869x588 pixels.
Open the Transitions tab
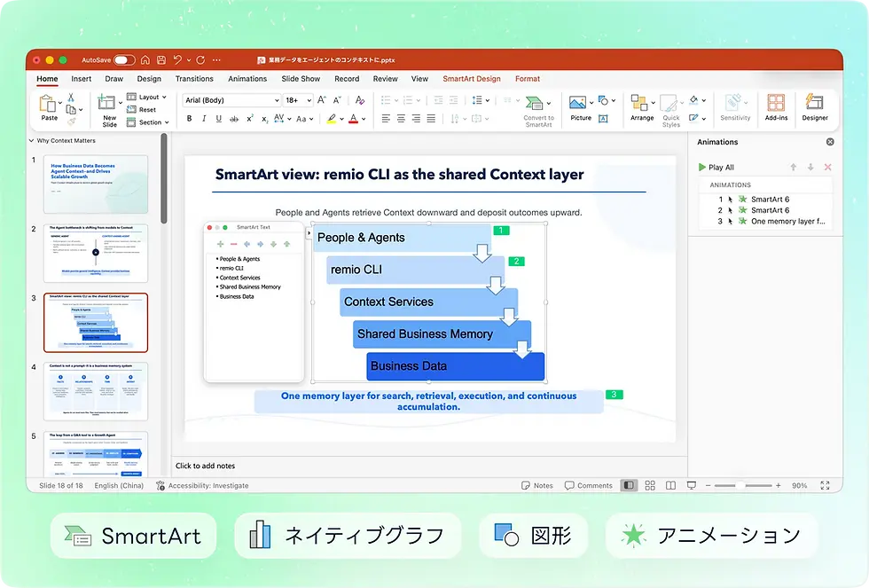click(x=194, y=79)
